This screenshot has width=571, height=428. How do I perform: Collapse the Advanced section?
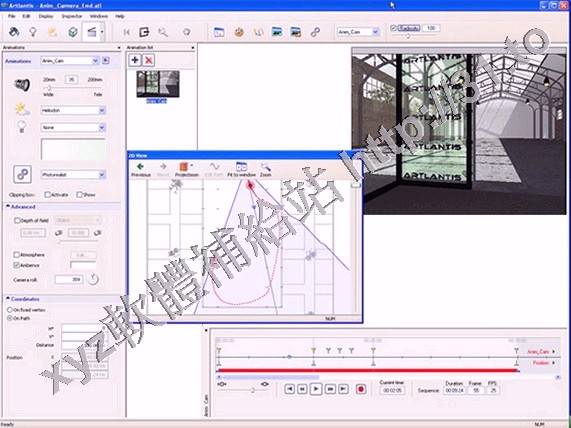pos(8,207)
